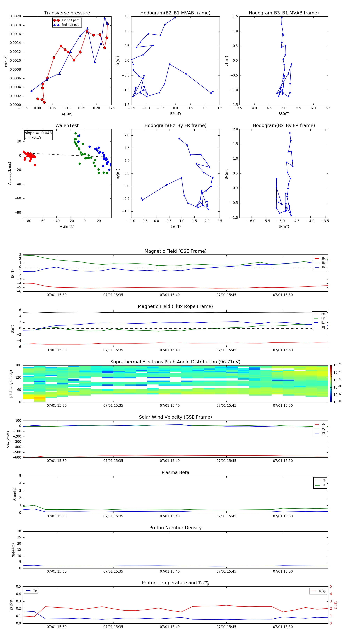Click the Plasma Beta plot title
Image resolution: width=351 pixels, height=644 pixels.
coord(175,473)
